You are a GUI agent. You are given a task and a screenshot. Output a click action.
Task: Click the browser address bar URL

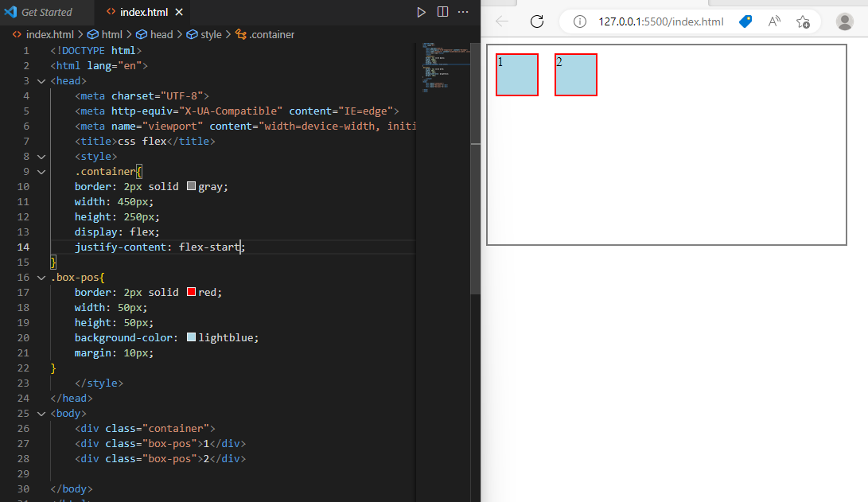tap(661, 21)
